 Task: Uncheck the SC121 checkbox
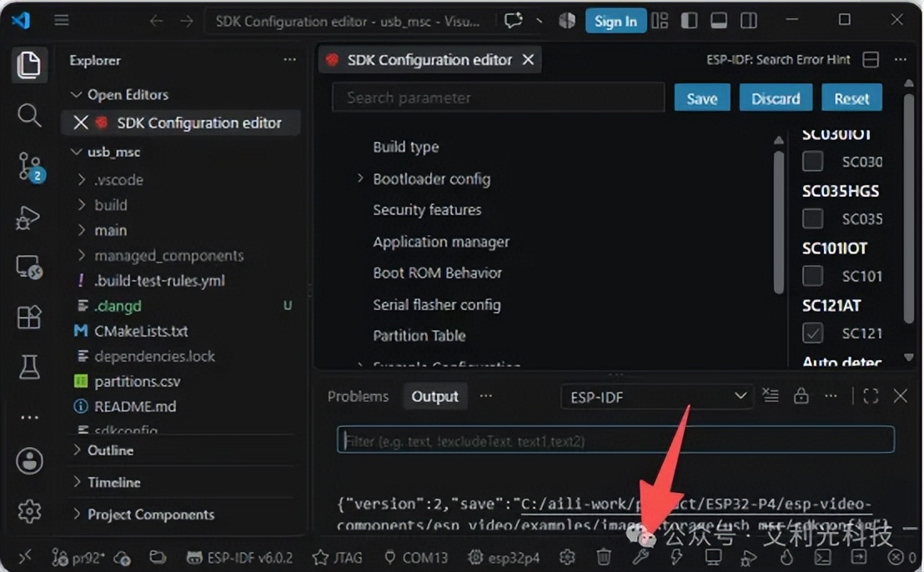tap(812, 333)
